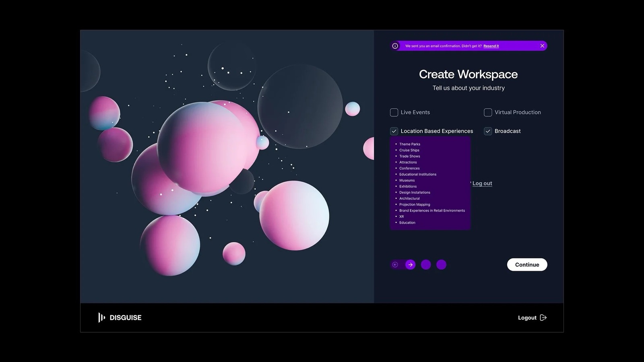Click the Museums list entry
Screen dimensions: 644x362
click(x=407, y=180)
